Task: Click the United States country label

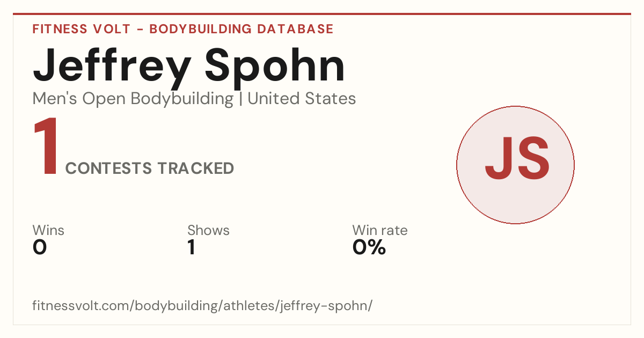Action: 302,99
